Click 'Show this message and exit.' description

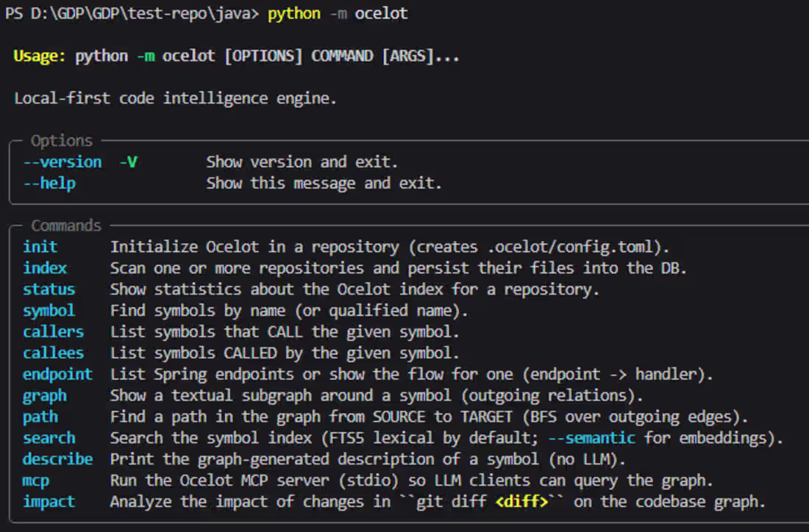pos(324,183)
